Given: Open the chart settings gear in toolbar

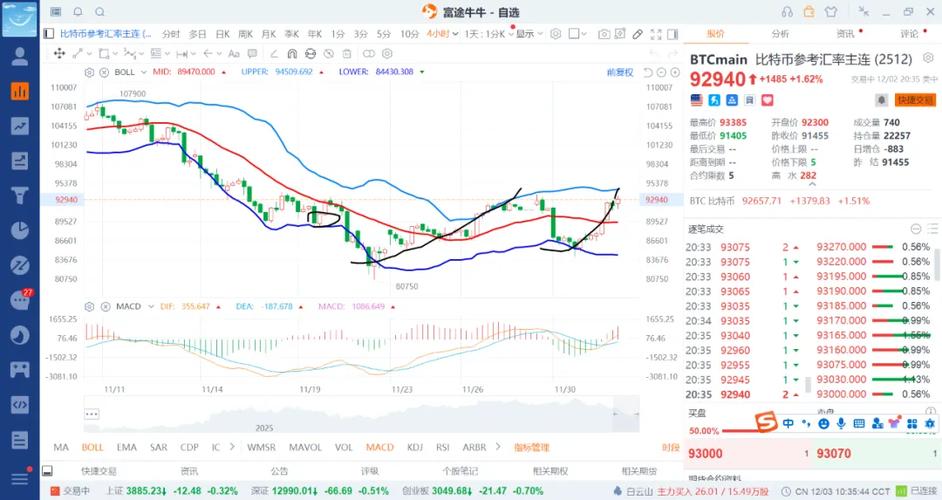Looking at the screenshot, I should (556, 34).
